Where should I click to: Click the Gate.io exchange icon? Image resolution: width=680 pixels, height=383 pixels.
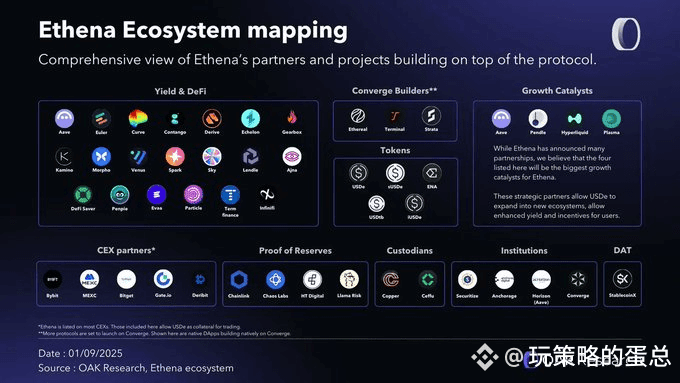(x=163, y=279)
